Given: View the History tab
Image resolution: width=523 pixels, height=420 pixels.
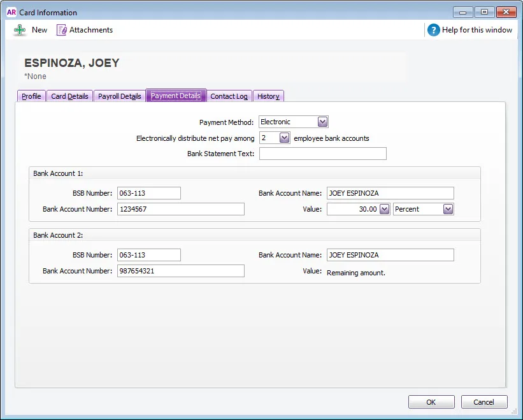Looking at the screenshot, I should click(x=268, y=96).
